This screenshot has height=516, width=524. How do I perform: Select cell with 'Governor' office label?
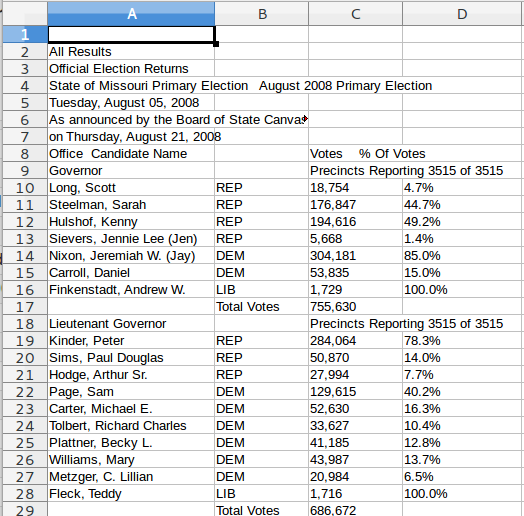pyautogui.click(x=131, y=171)
